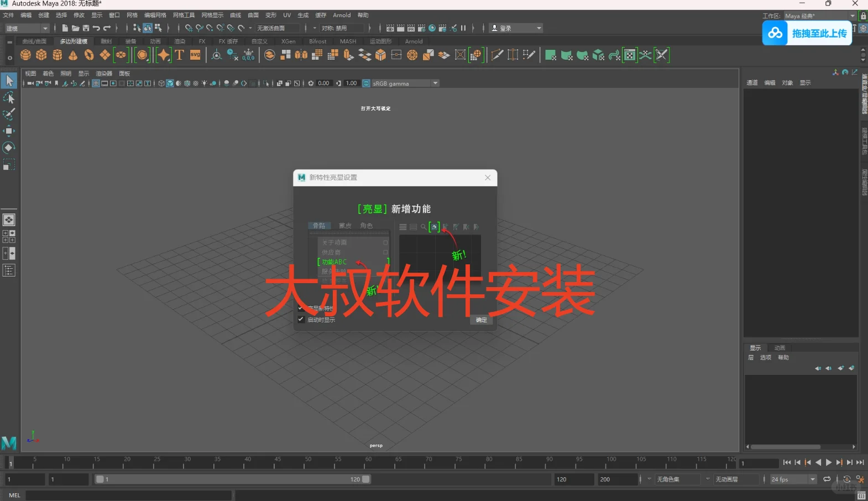Activate the arrow Select tool
Image resolution: width=868 pixels, height=501 pixels.
[x=9, y=81]
